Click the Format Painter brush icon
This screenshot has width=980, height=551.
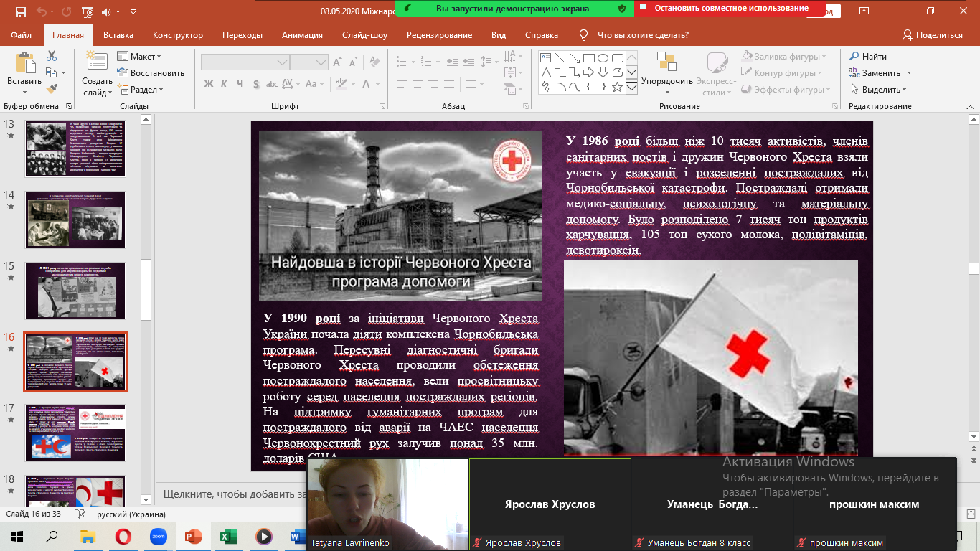pos(52,89)
